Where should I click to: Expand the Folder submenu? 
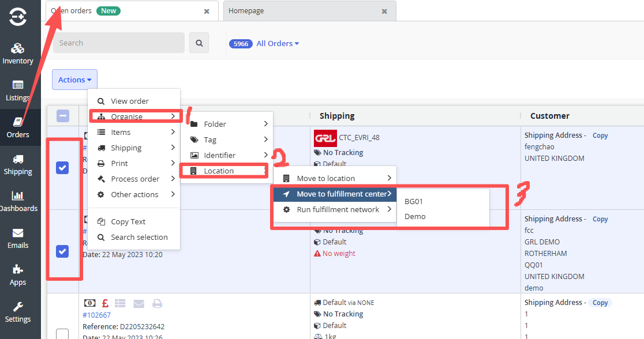227,124
